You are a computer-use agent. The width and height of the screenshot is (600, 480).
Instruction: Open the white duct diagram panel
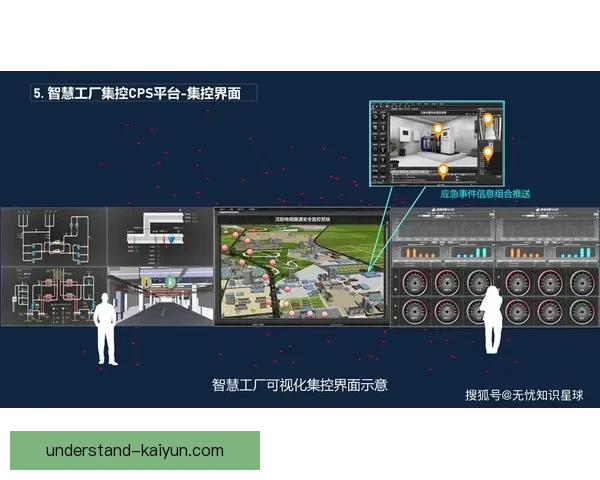pos(160,237)
